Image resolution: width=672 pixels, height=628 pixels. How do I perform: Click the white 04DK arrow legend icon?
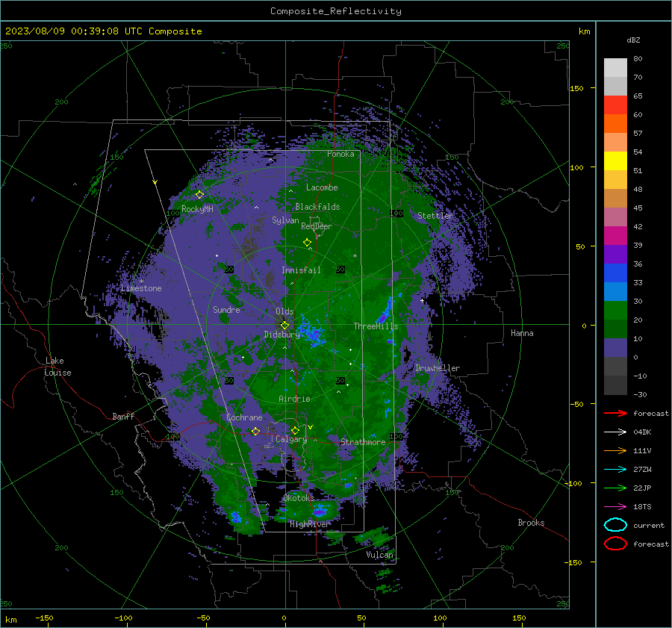615,432
